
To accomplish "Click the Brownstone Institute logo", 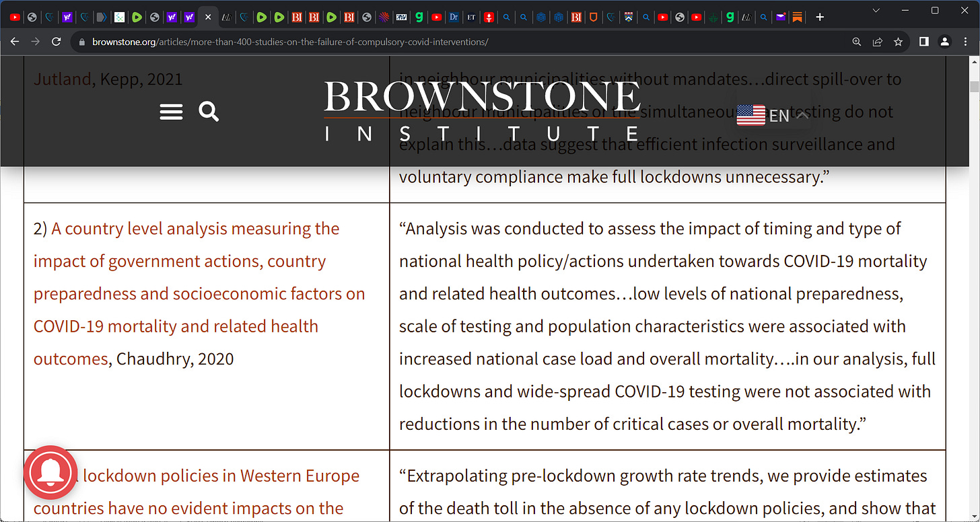I will (x=482, y=110).
